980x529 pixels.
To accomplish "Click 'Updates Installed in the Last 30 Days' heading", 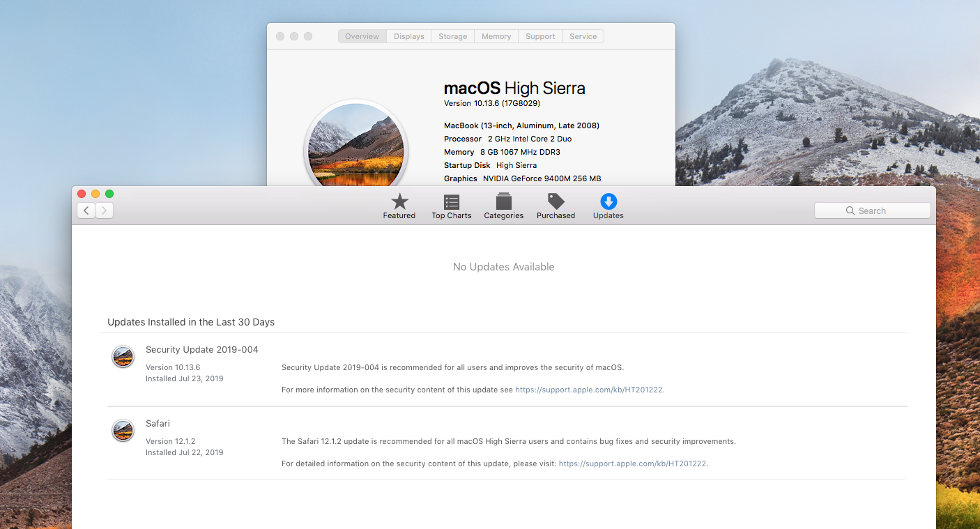I will click(191, 322).
